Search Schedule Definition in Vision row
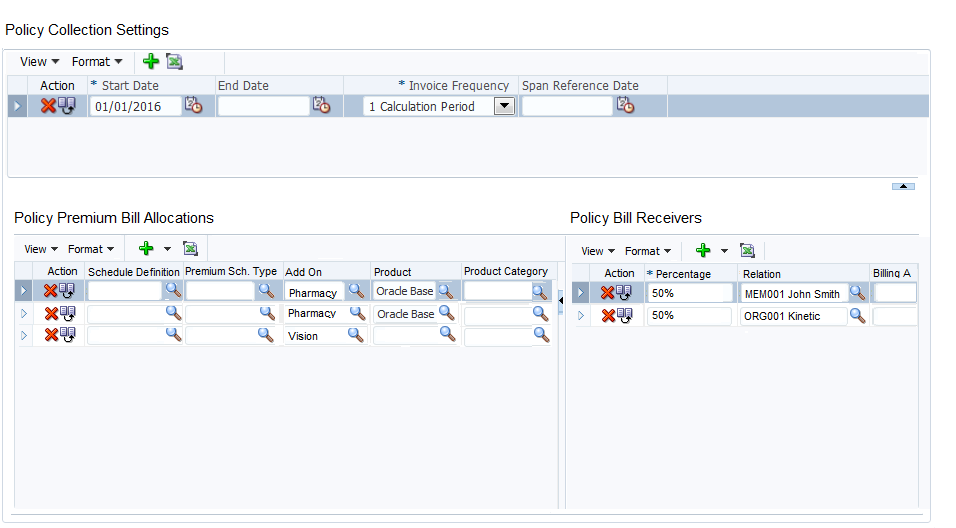This screenshot has width=956, height=528. click(x=174, y=334)
